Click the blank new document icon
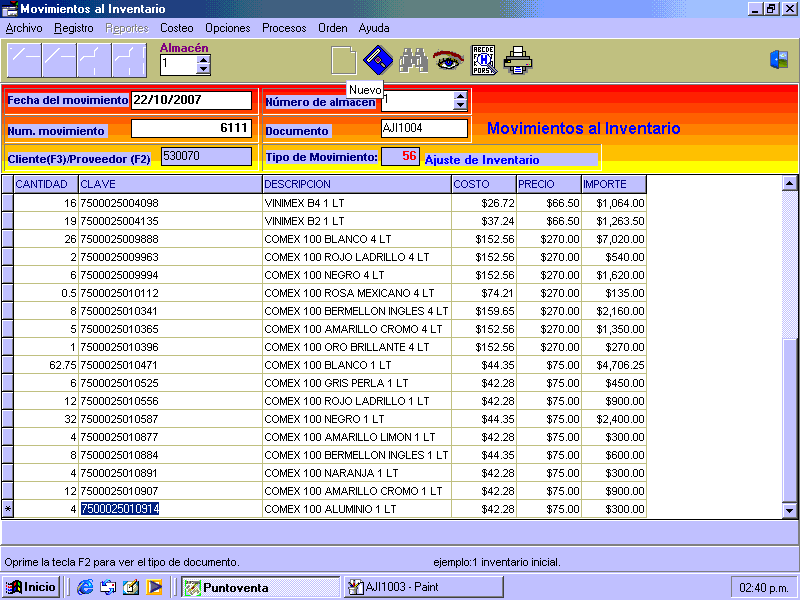The width and height of the screenshot is (800, 600). point(343,61)
